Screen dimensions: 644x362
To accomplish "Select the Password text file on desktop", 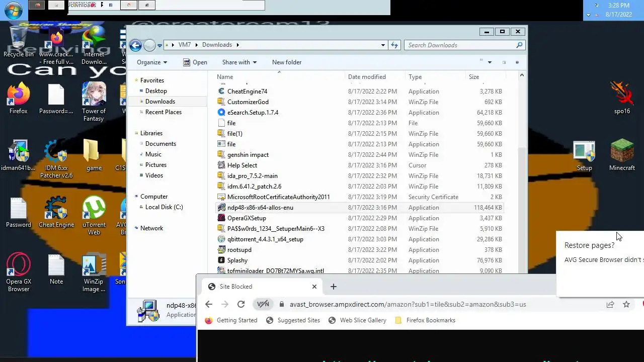I will pos(18,212).
